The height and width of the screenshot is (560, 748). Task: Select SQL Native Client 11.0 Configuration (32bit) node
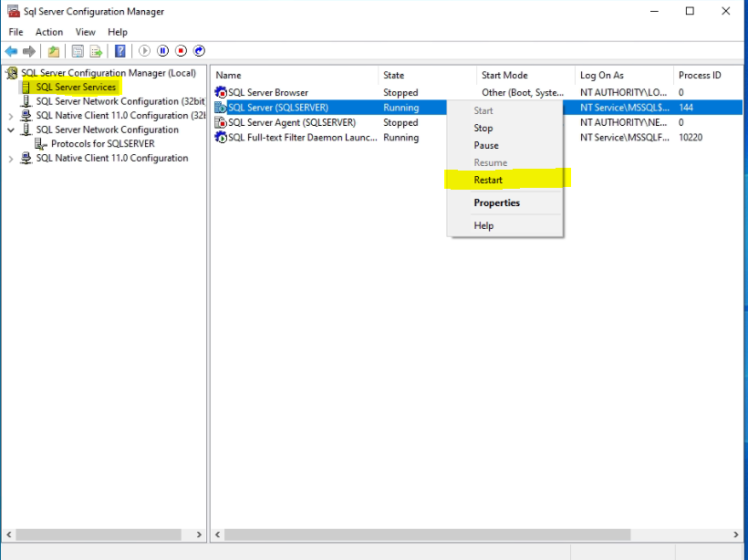[120, 116]
